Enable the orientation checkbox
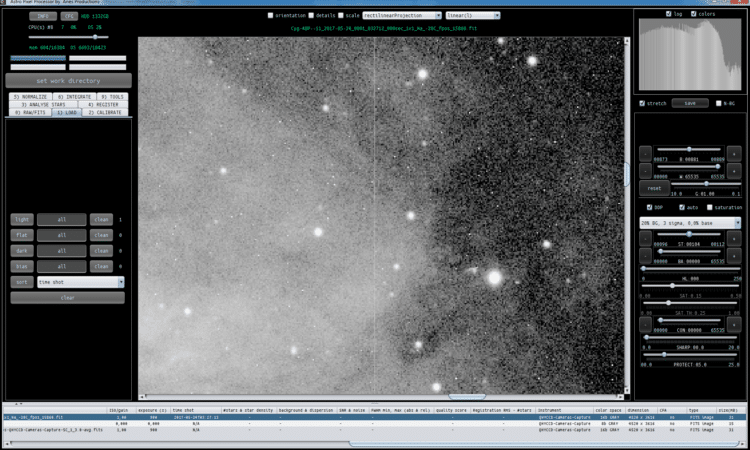750x450 pixels. 270,15
